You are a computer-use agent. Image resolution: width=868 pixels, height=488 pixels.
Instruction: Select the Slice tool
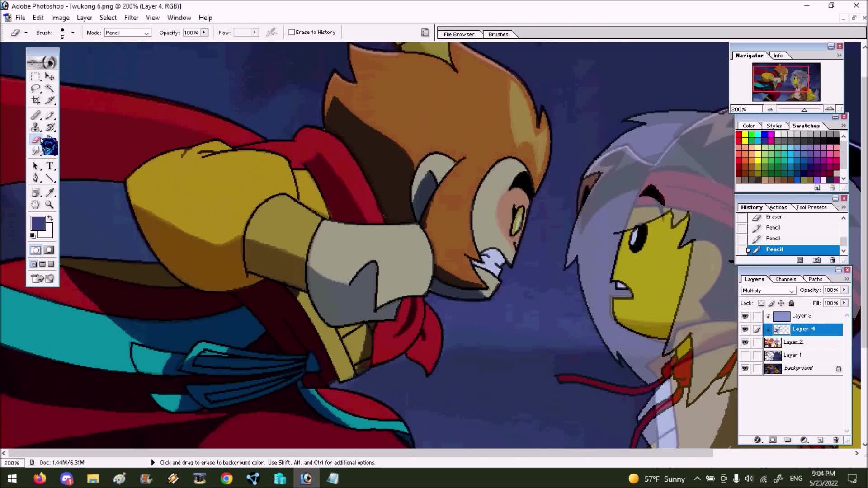click(x=50, y=100)
